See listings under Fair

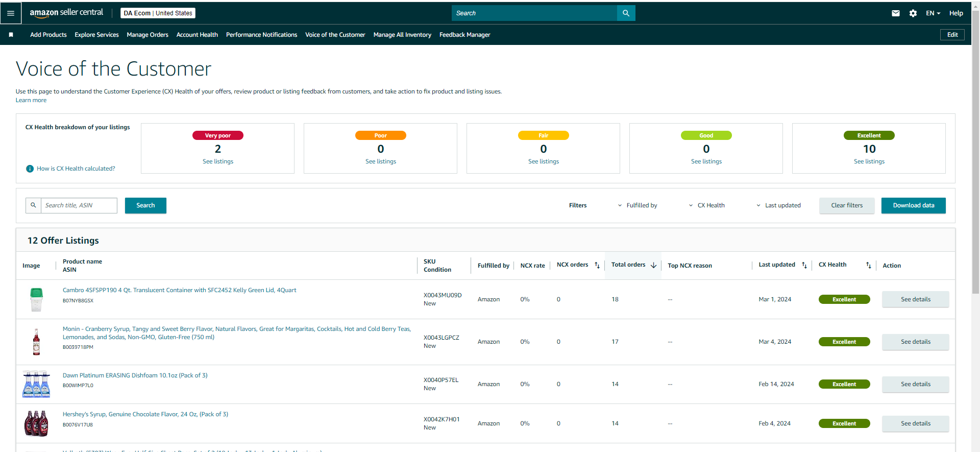pyautogui.click(x=544, y=161)
